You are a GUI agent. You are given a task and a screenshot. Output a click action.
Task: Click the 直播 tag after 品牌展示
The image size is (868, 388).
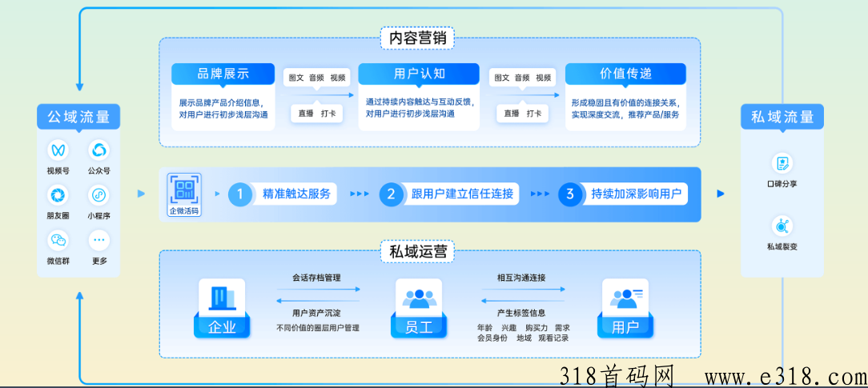pyautogui.click(x=306, y=114)
